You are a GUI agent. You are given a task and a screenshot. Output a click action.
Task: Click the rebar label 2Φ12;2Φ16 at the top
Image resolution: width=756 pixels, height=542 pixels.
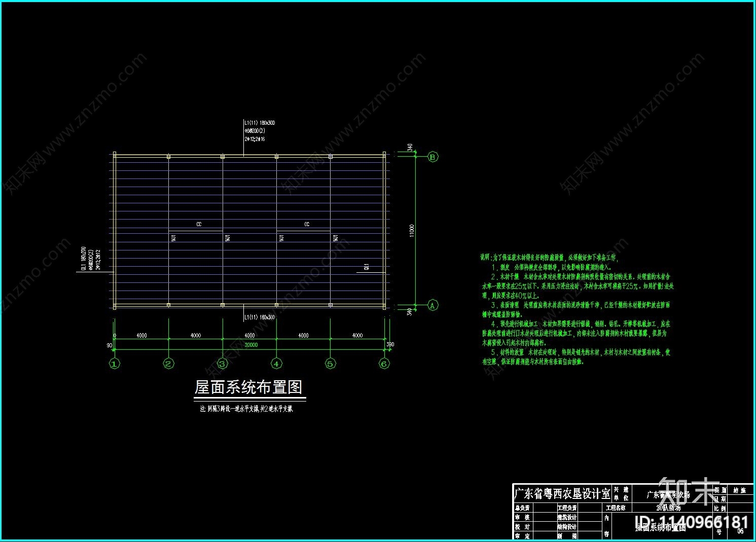255,139
